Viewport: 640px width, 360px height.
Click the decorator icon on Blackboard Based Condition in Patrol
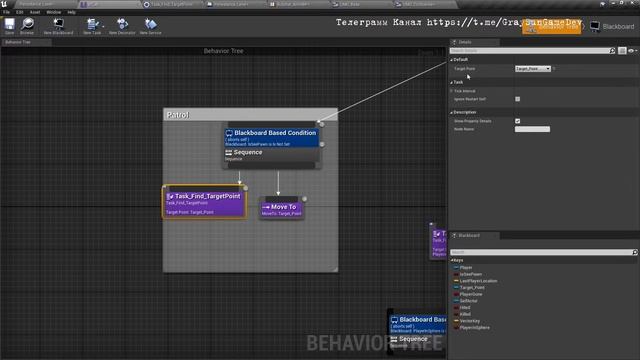pyautogui.click(x=229, y=133)
